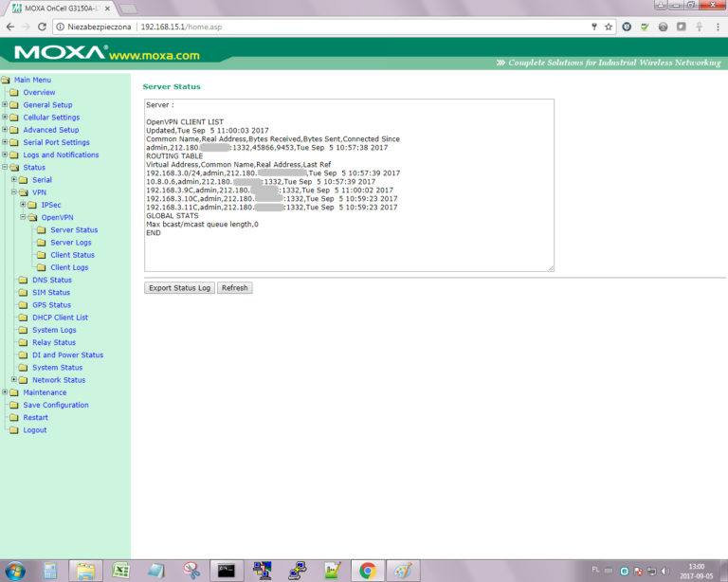
Task: Click the MOXA logo in header
Action: tap(61, 52)
